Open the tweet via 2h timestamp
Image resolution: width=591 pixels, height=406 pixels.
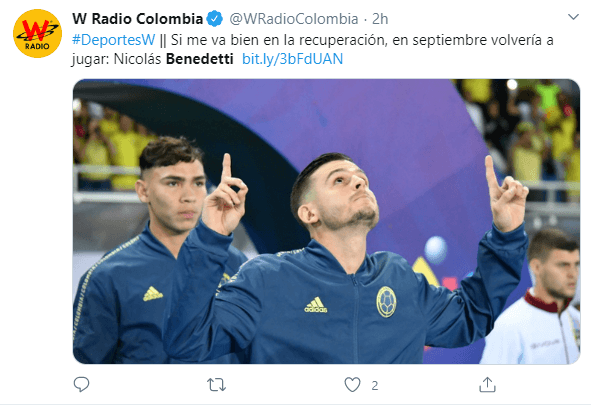[x=380, y=19]
